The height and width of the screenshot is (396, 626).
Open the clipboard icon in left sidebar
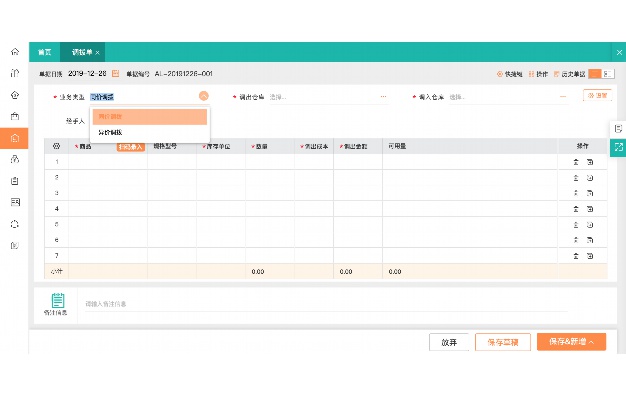pos(15,181)
